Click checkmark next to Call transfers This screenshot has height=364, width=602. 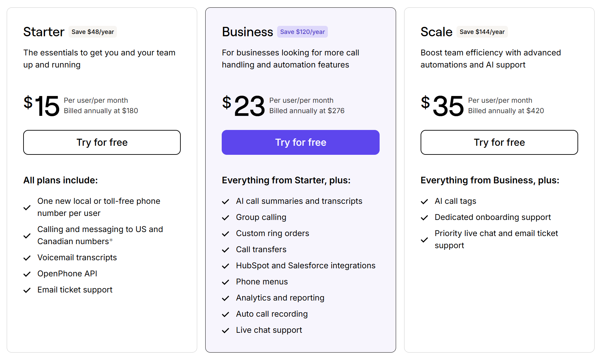[x=226, y=250]
